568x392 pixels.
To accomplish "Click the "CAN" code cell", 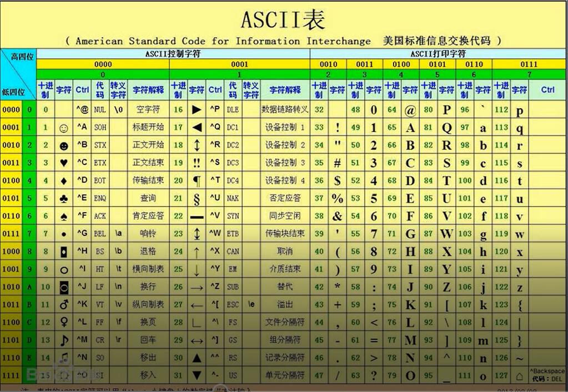I will click(233, 252).
